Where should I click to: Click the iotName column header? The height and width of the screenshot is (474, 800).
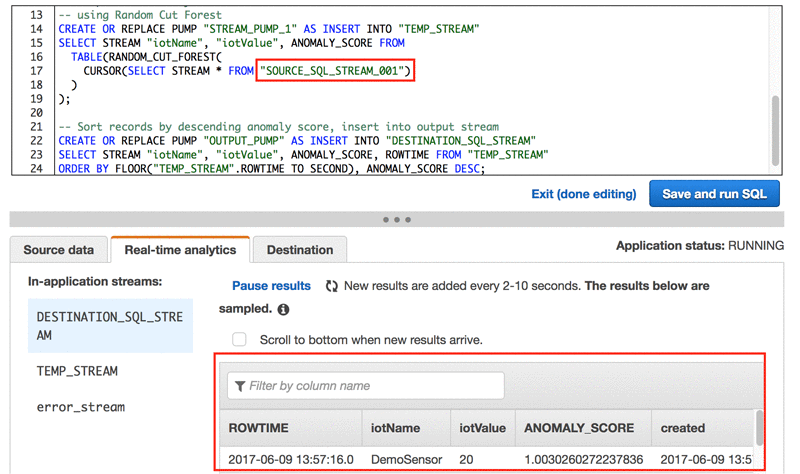pyautogui.click(x=406, y=428)
